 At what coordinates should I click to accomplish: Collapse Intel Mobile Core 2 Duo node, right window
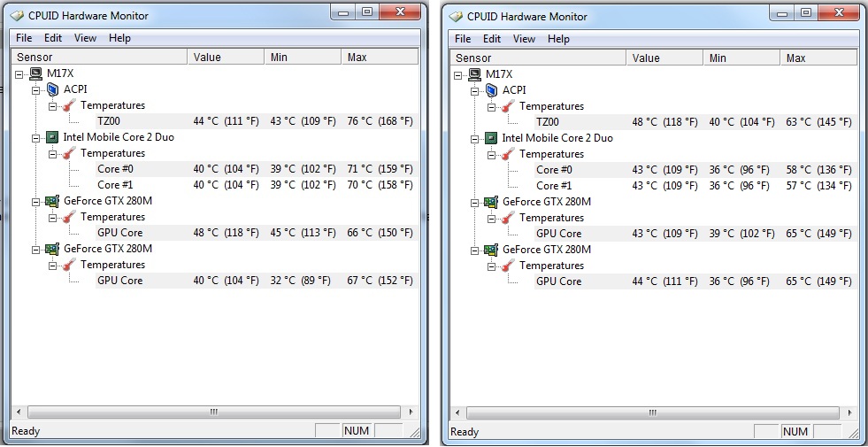point(475,138)
